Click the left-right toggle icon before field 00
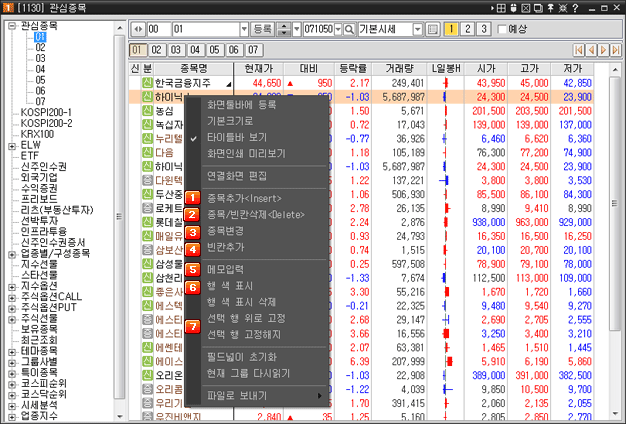The width and height of the screenshot is (626, 424). coord(137,30)
